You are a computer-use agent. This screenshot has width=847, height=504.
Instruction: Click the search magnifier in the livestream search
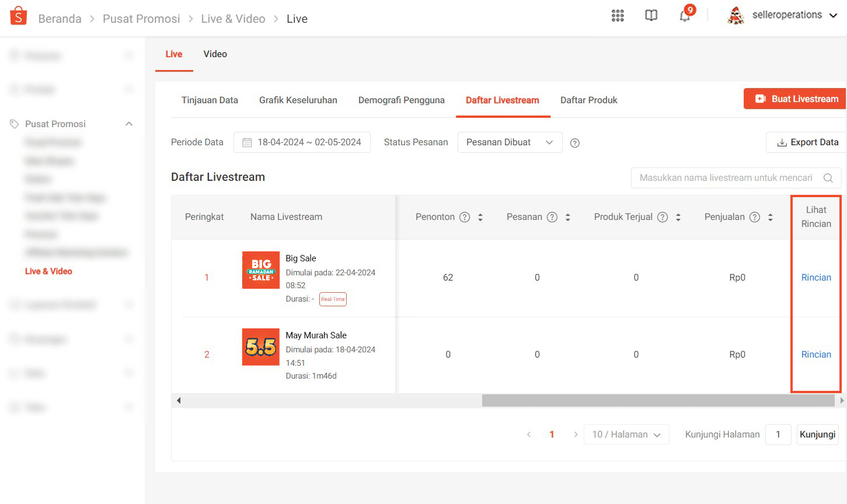(828, 178)
